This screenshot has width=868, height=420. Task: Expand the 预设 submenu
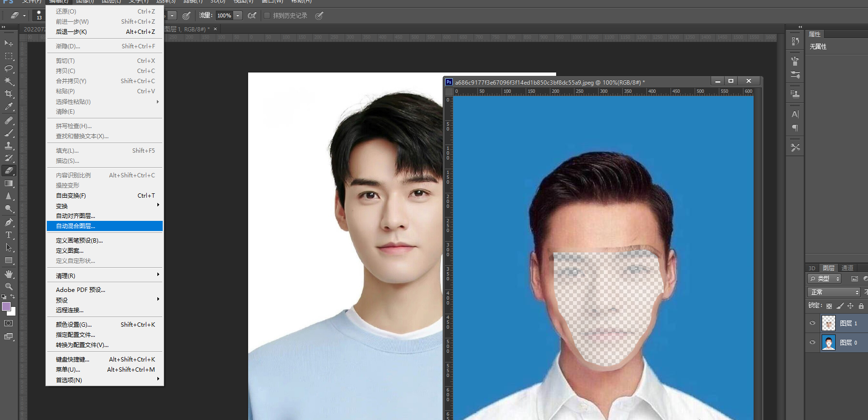click(x=104, y=300)
